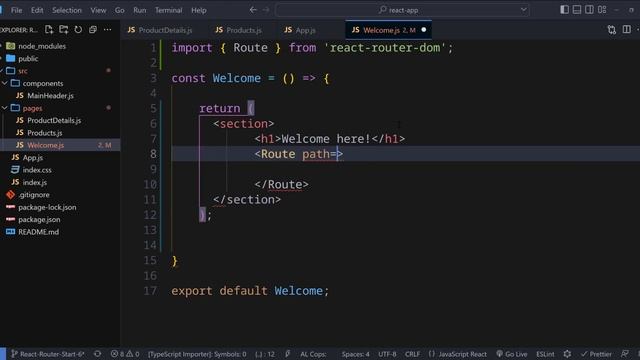Go back with the navigation arrow
The height and width of the screenshot is (360, 640).
tap(253, 10)
